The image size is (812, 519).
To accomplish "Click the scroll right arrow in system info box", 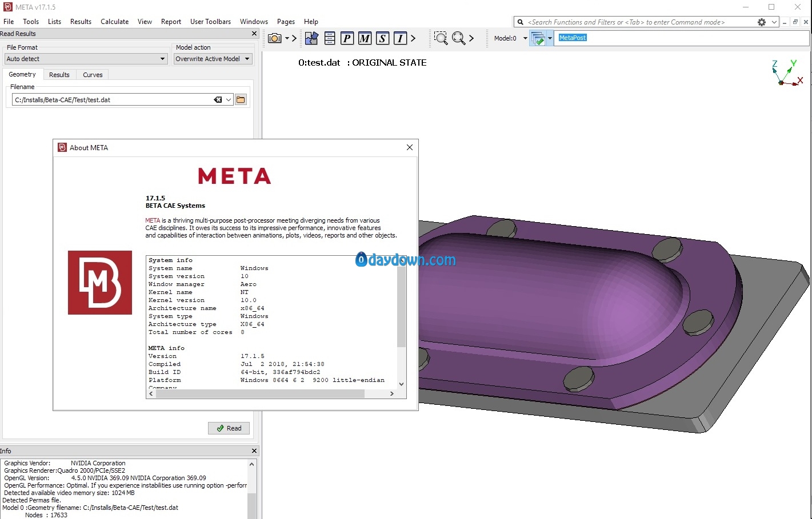I will pos(391,393).
